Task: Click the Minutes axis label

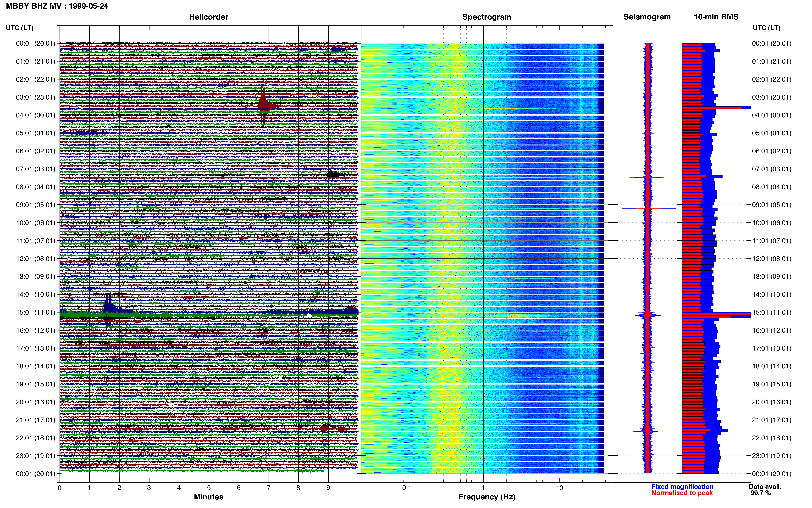Action: pos(209,497)
